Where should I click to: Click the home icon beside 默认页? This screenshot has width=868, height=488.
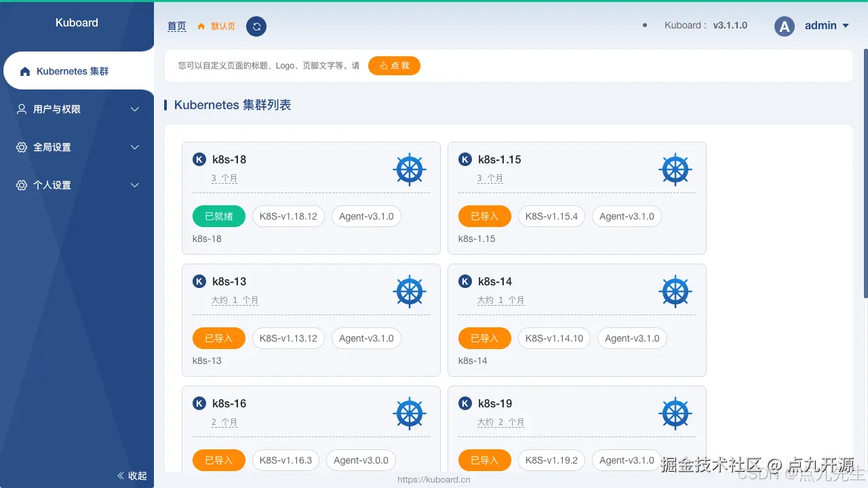pyautogui.click(x=202, y=26)
